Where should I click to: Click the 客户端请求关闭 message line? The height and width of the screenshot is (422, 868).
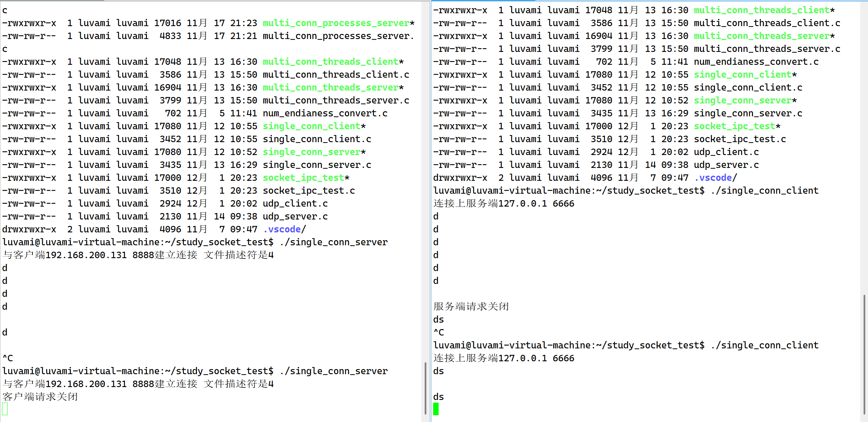[40, 397]
